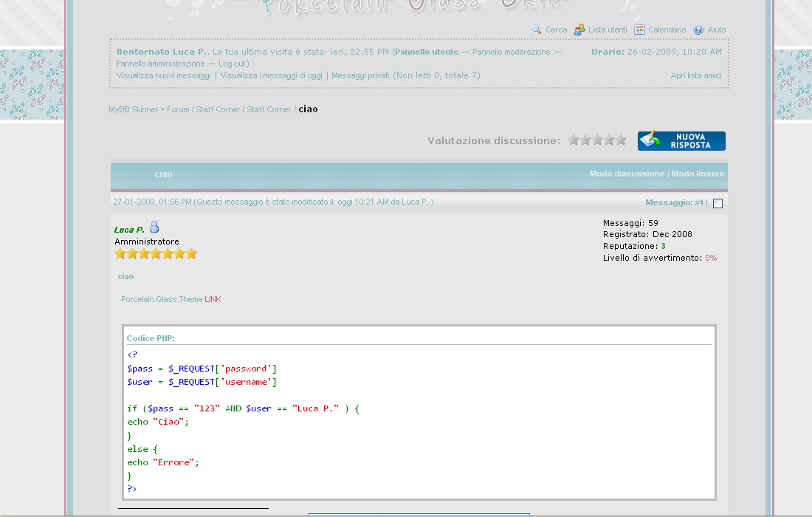Click Visualizza nuovi messaggi link
Image resolution: width=812 pixels, height=517 pixels.
(163, 75)
